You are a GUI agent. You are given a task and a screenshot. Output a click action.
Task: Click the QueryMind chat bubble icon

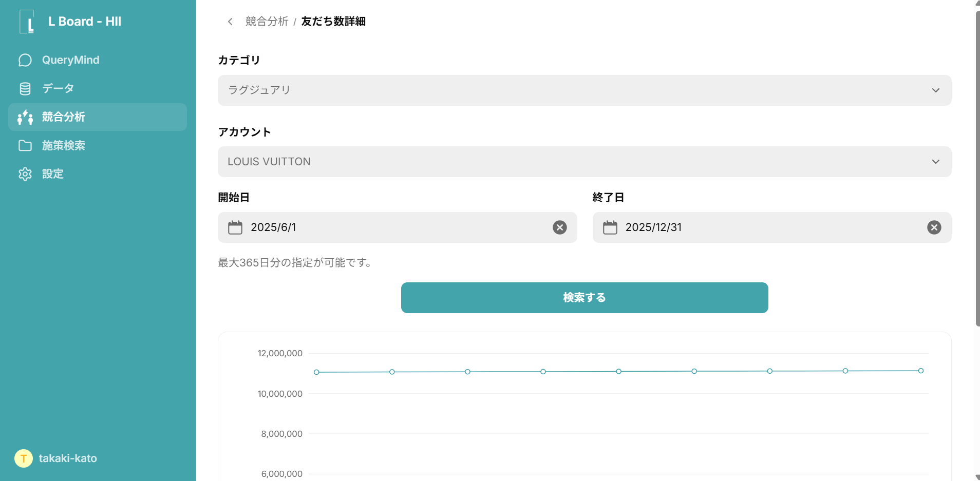pos(25,60)
